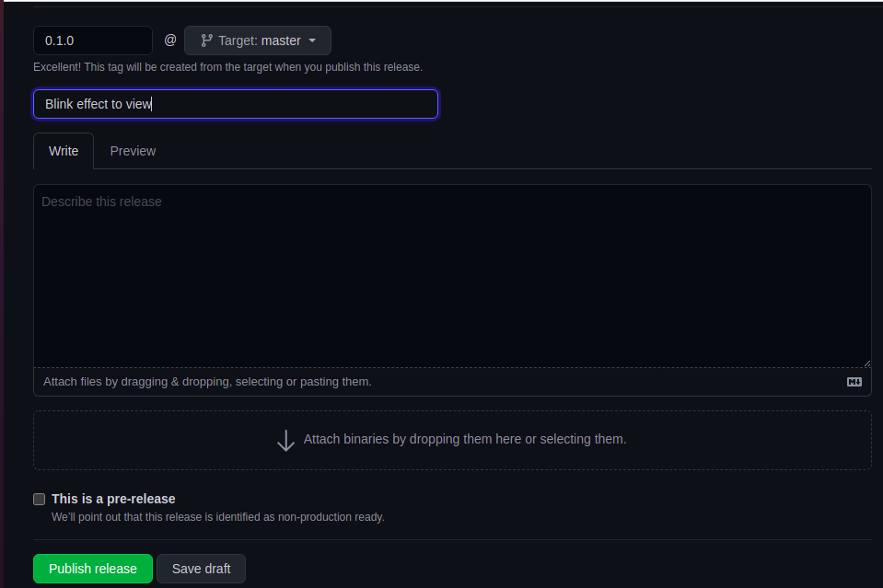Click into the 'Describe this release' text area

452,276
